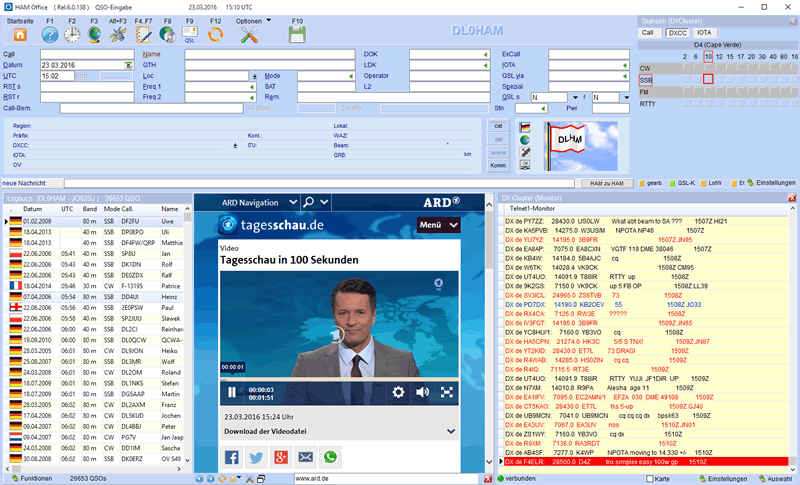
Task: Open the F9 QSL card icon
Action: click(x=190, y=35)
